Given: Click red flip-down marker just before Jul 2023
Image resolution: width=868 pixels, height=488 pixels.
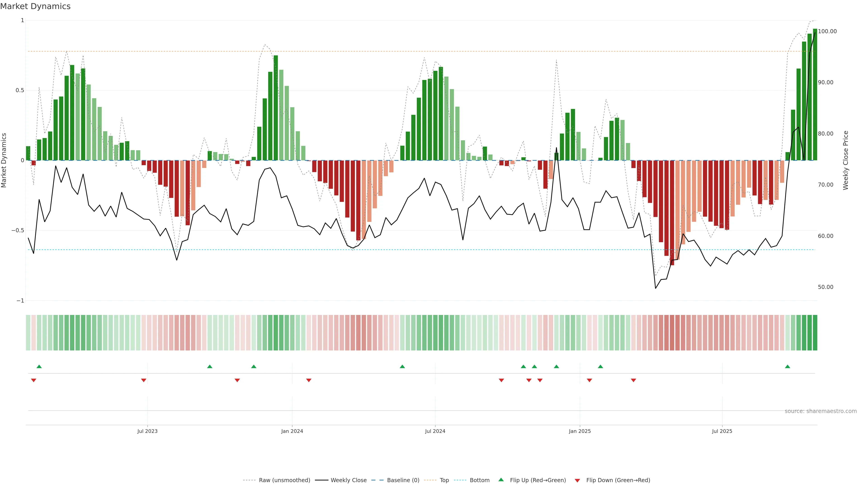Looking at the screenshot, I should click(x=144, y=380).
